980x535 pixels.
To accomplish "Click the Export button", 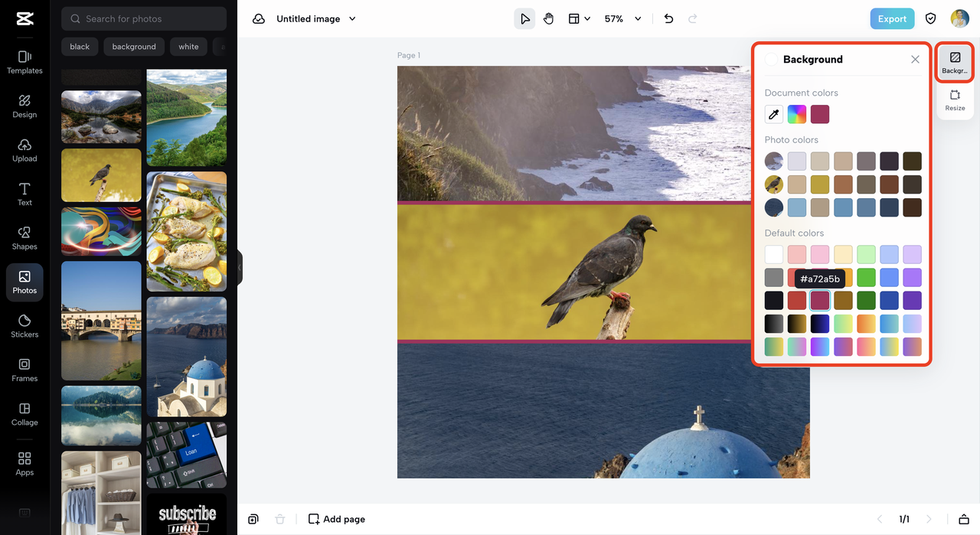I will (892, 19).
